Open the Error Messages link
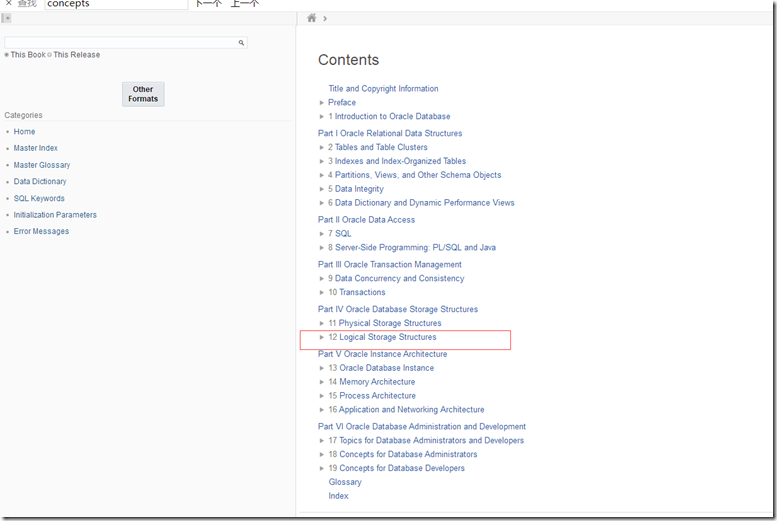Viewport: 777px width, 521px height. (42, 231)
